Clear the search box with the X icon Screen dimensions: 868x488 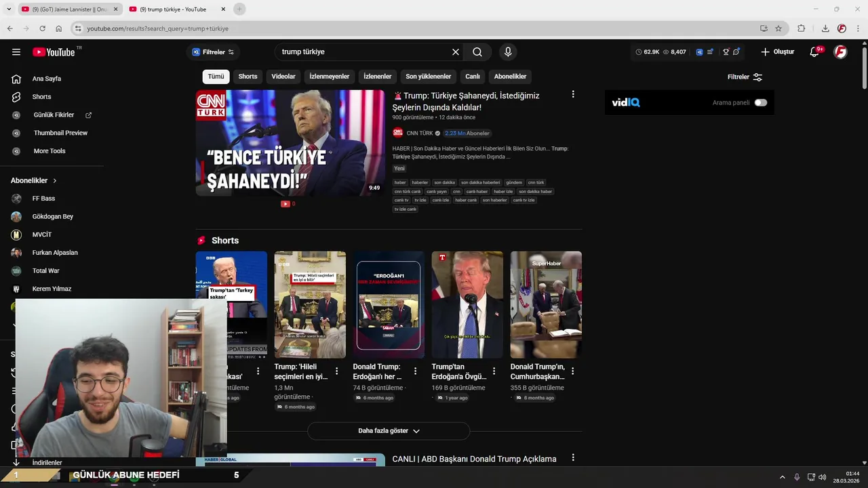pyautogui.click(x=456, y=52)
